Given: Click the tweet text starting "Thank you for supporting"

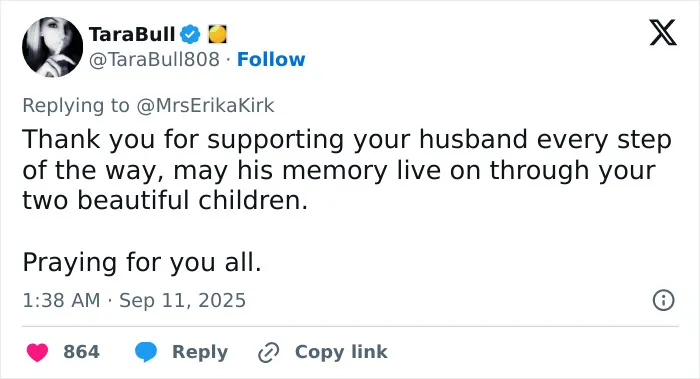Looking at the screenshot, I should coord(347,169).
